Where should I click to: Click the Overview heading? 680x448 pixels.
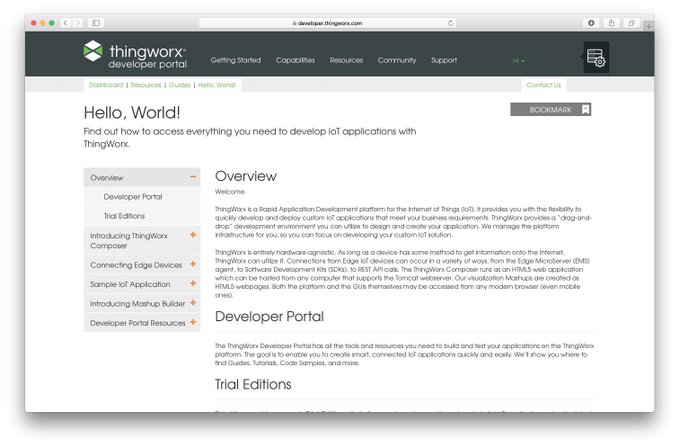pos(246,176)
